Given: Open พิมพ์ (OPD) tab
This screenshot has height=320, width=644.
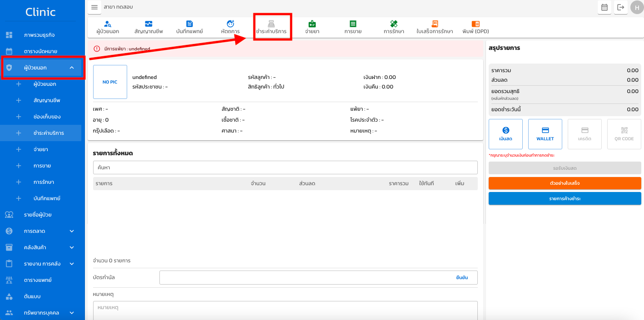Looking at the screenshot, I should (x=476, y=27).
